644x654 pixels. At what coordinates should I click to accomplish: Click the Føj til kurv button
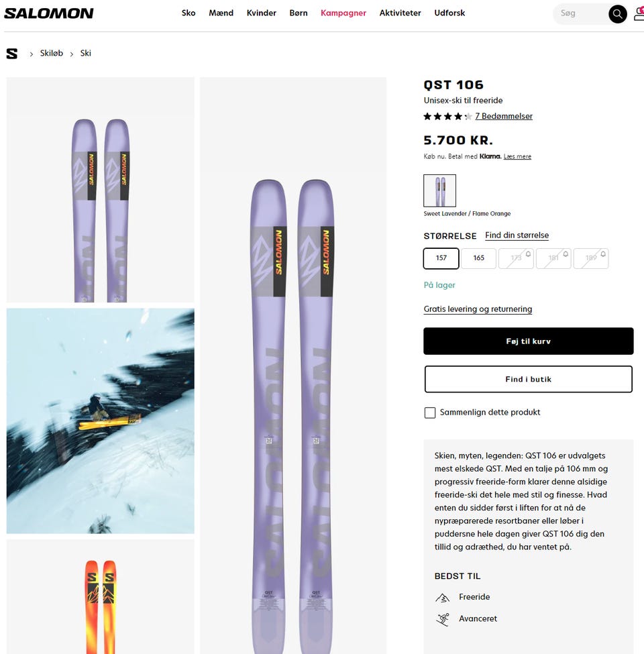point(528,341)
